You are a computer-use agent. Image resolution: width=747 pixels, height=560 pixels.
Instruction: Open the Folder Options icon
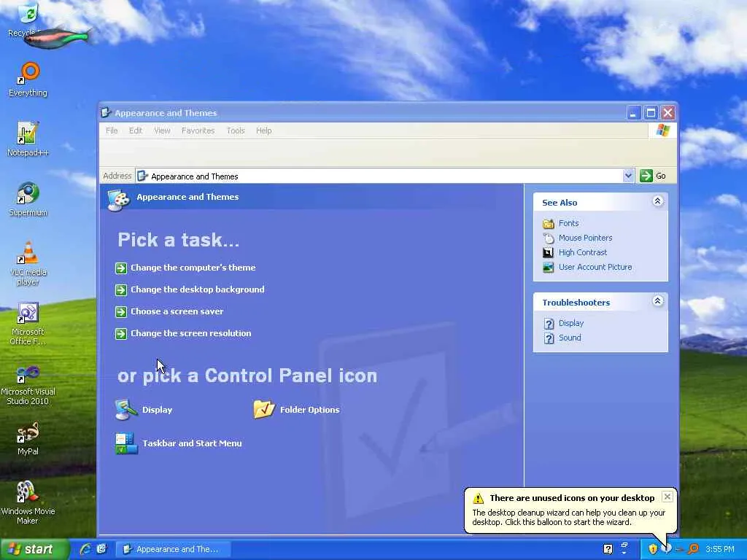coord(264,409)
